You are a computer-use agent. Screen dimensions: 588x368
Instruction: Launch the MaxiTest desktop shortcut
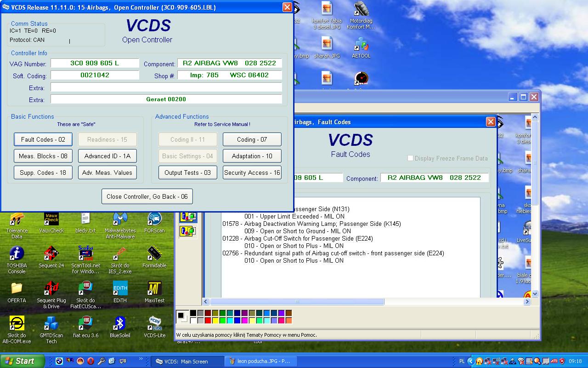tap(154, 293)
